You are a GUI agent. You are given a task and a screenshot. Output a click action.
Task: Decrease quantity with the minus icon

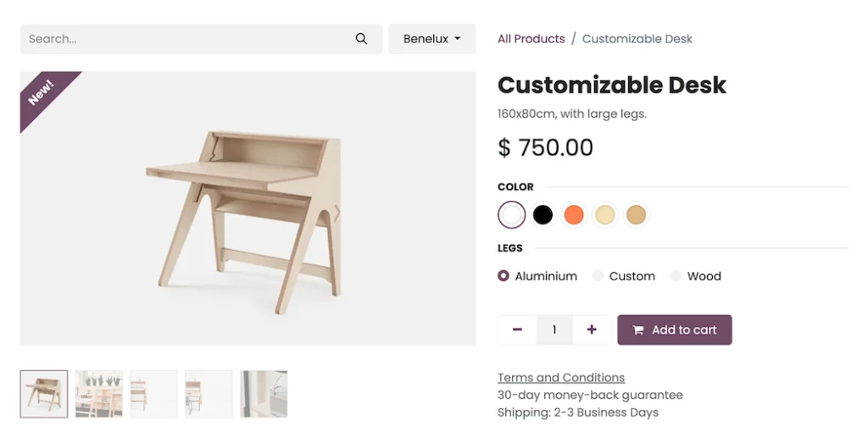(x=517, y=329)
